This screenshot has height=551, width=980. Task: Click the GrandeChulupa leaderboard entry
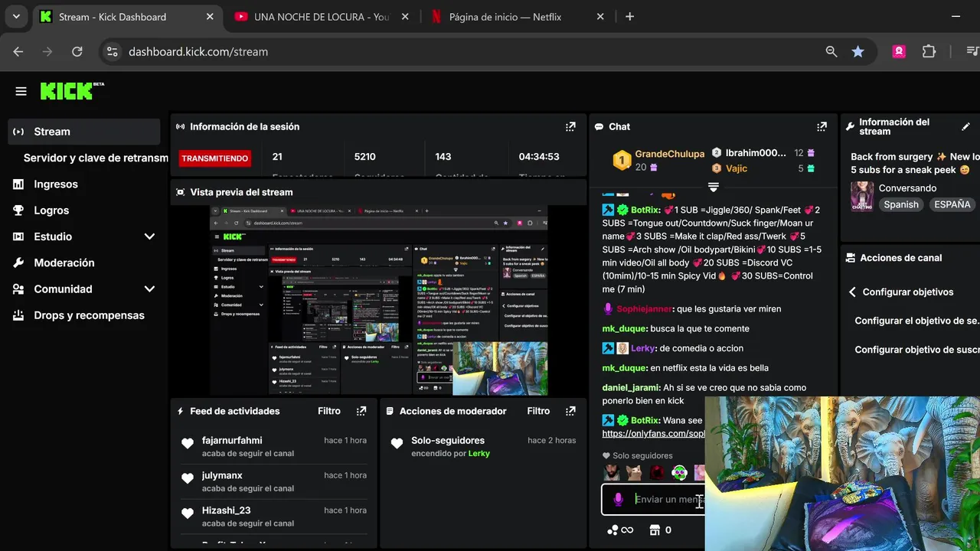pyautogui.click(x=658, y=160)
